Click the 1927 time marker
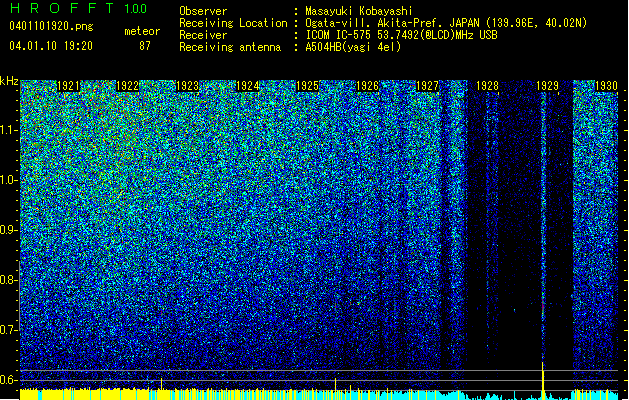This screenshot has height=400, width=629. tap(428, 86)
